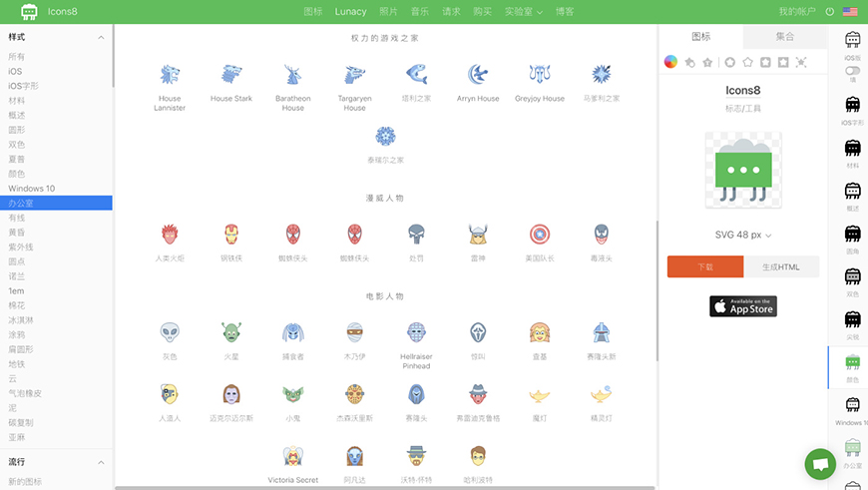Select the 钢铁侠 Iron Man icon
The height and width of the screenshot is (490, 868).
pyautogui.click(x=231, y=235)
